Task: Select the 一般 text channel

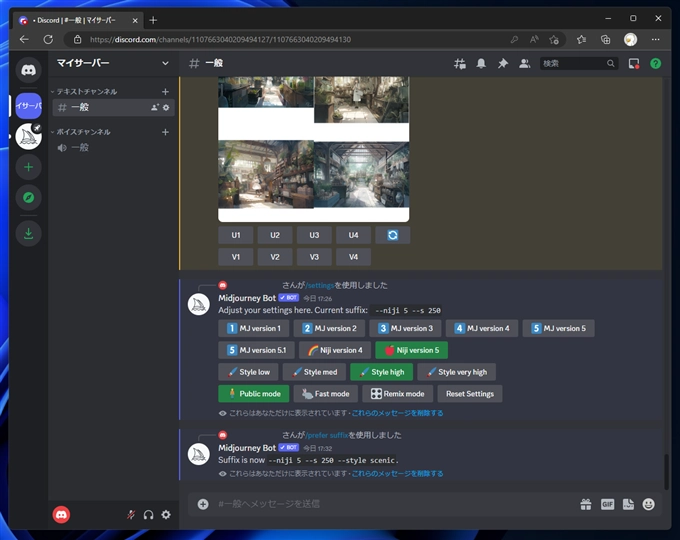Action: tap(114, 107)
